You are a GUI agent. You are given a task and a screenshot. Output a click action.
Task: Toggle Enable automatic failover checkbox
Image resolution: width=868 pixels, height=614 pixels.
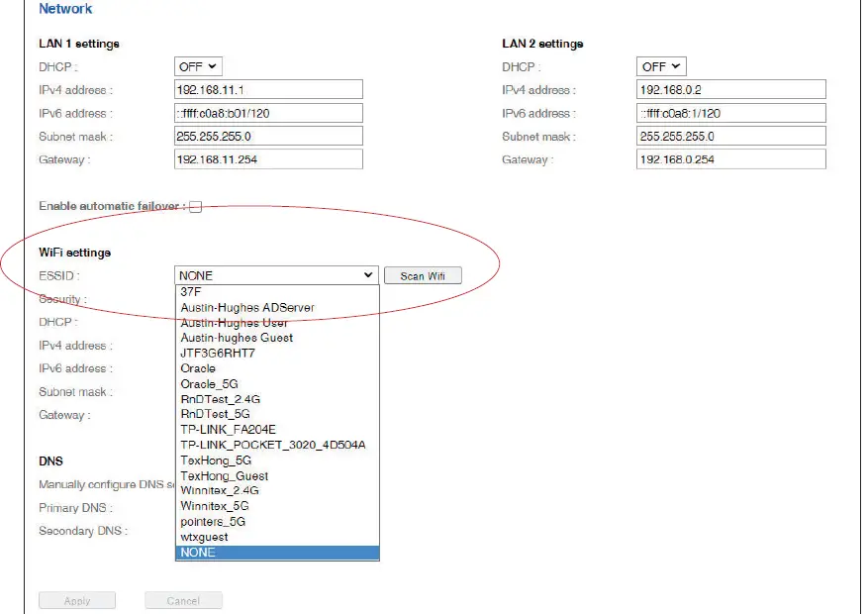195,207
